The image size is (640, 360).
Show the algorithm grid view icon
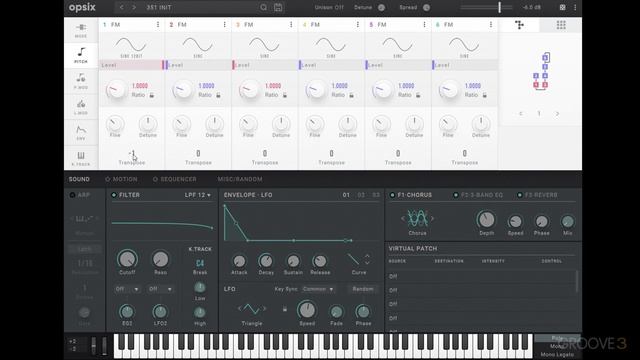click(561, 25)
